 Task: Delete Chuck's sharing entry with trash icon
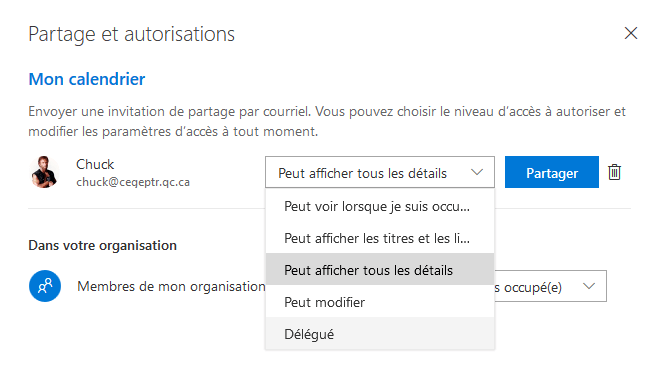(x=614, y=172)
